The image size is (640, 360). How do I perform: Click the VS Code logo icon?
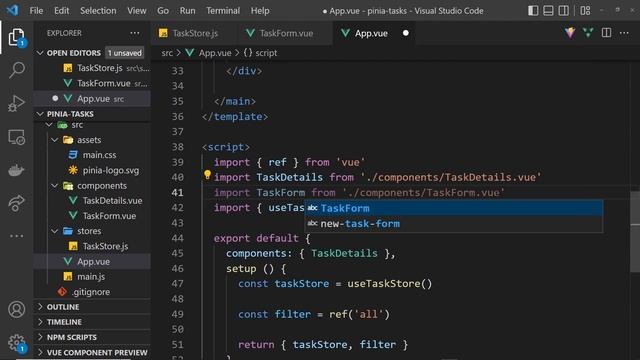12,10
